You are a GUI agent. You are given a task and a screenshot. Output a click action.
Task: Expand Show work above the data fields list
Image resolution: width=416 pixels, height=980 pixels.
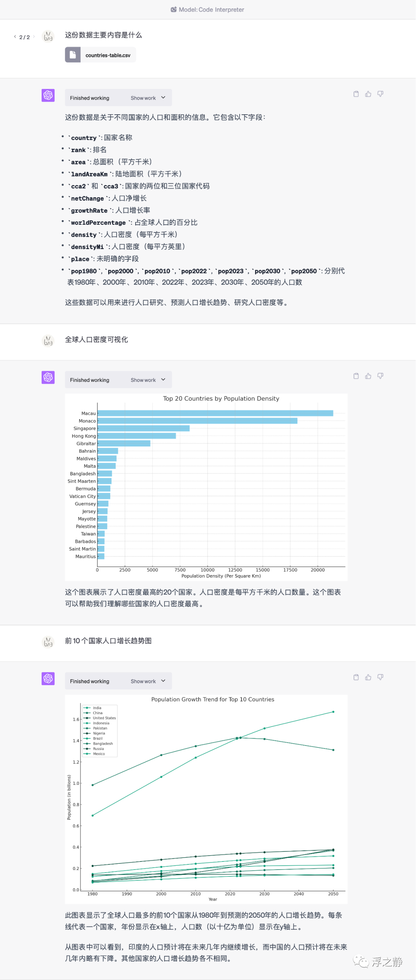148,98
